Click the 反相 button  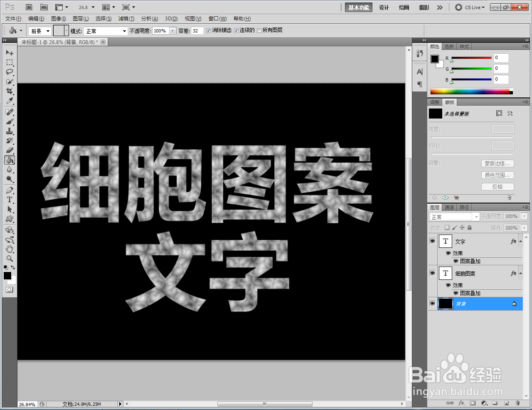498,186
